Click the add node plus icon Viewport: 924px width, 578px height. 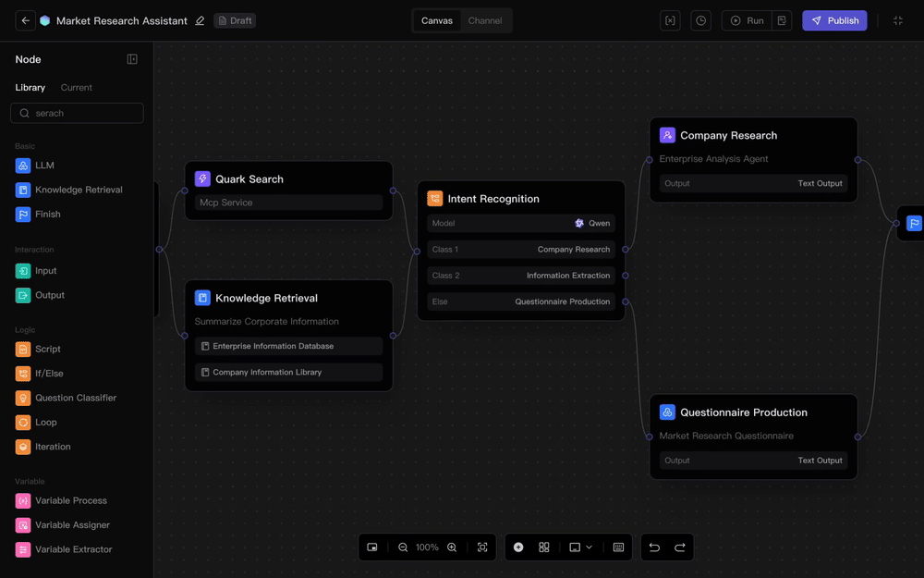pos(518,547)
